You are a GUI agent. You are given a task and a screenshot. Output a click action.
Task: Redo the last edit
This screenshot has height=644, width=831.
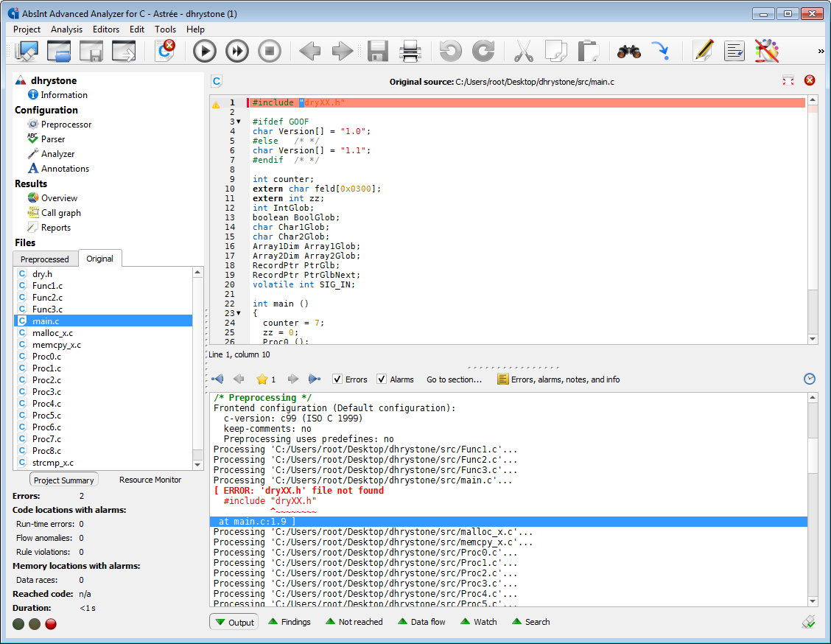tap(483, 52)
